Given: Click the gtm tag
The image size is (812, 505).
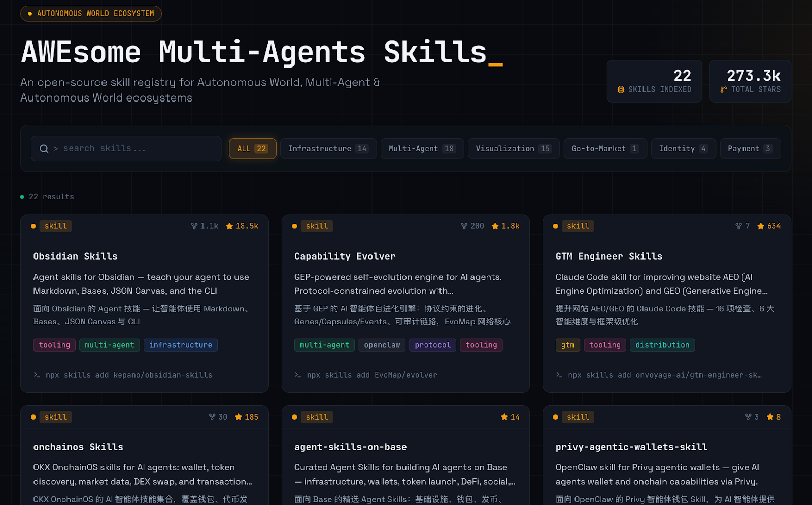Looking at the screenshot, I should (x=568, y=345).
